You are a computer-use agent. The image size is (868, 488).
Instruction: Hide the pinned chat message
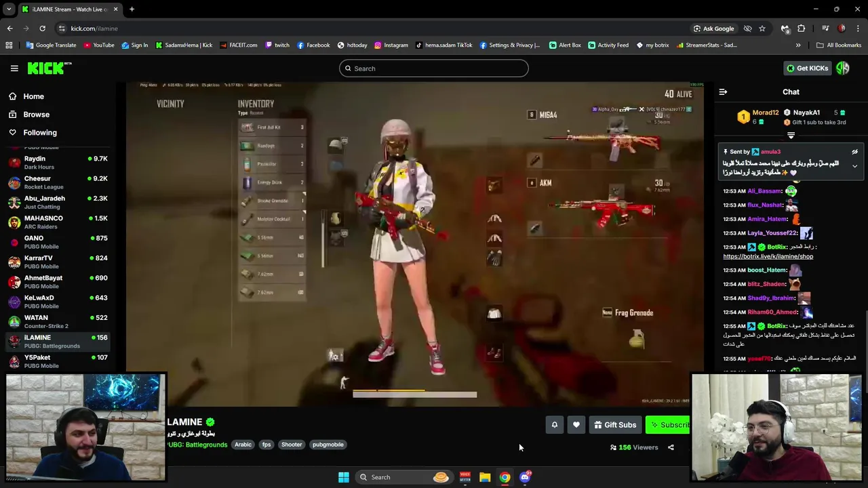click(x=854, y=152)
